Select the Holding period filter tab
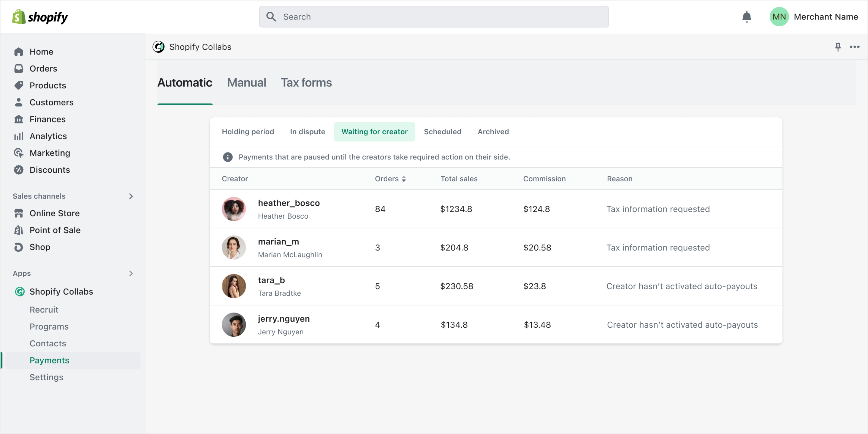 click(x=248, y=132)
